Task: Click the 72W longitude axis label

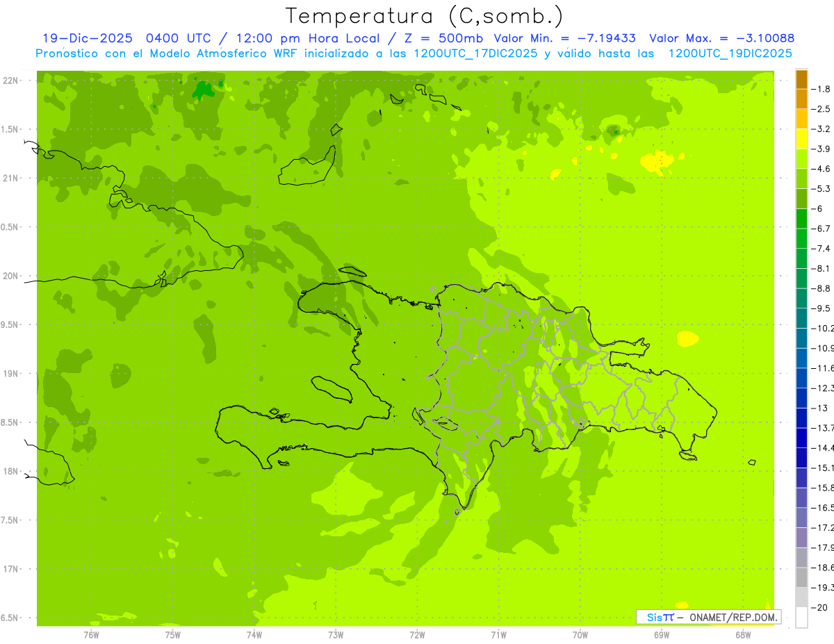Action: pos(417,634)
